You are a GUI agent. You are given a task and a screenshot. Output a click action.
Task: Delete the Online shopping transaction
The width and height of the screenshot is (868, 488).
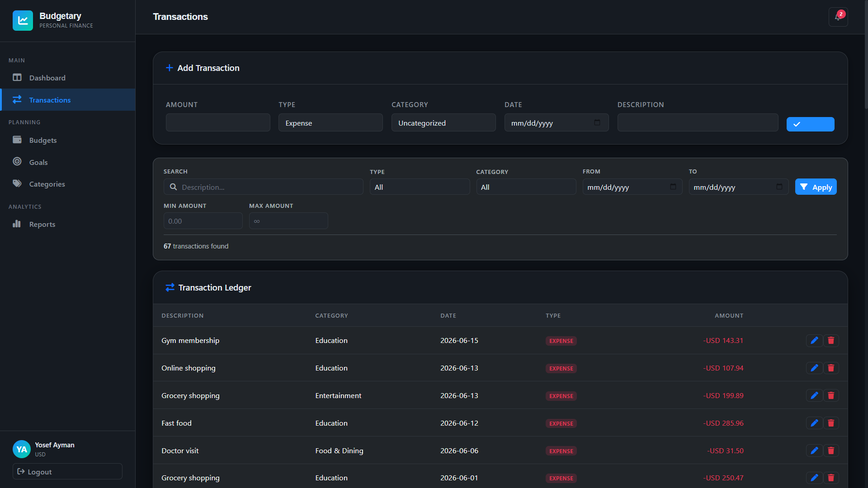click(x=831, y=368)
